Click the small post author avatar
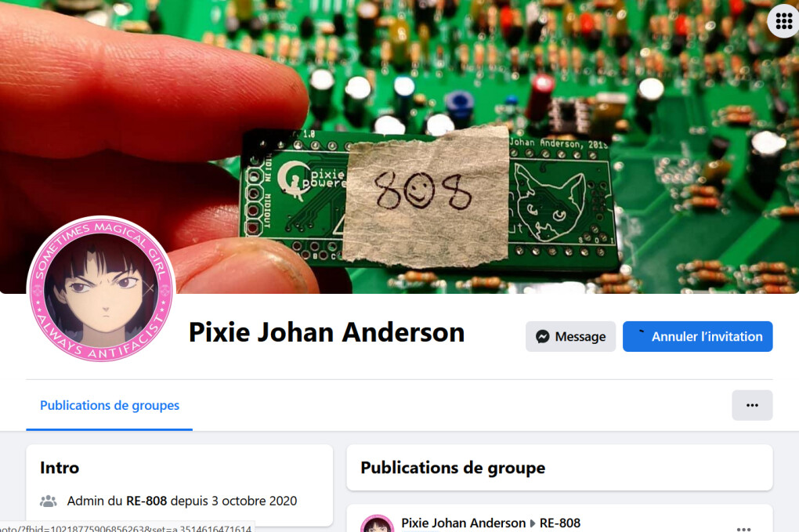 point(377,524)
